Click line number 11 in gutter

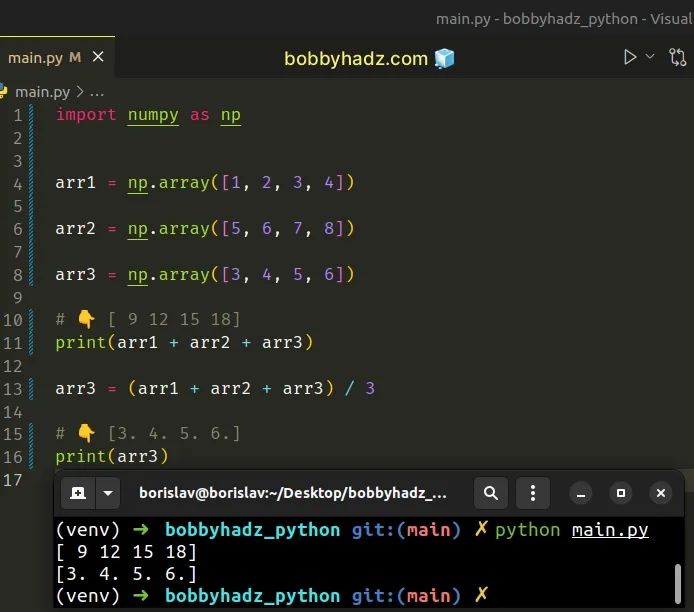[x=12, y=343]
